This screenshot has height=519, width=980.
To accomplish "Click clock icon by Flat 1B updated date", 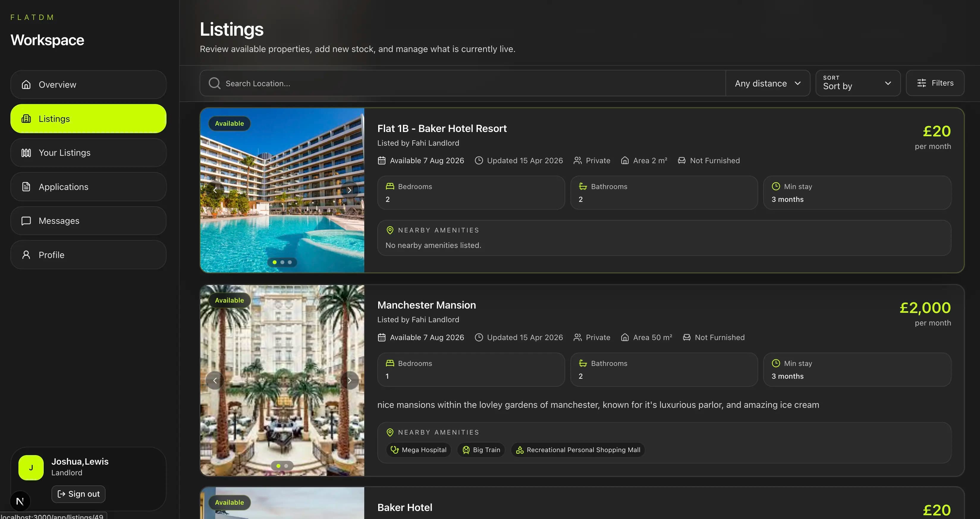I will pos(479,161).
